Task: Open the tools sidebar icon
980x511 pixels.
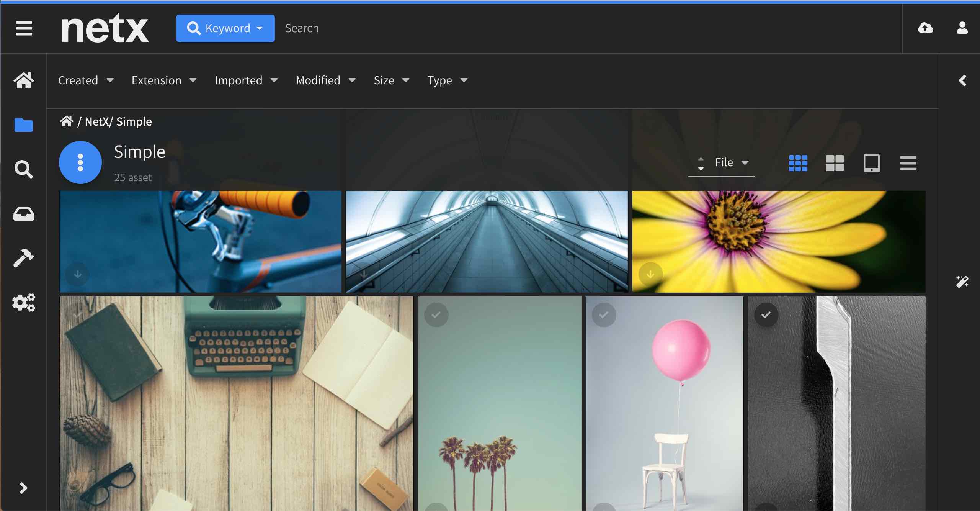Action: pyautogui.click(x=24, y=258)
